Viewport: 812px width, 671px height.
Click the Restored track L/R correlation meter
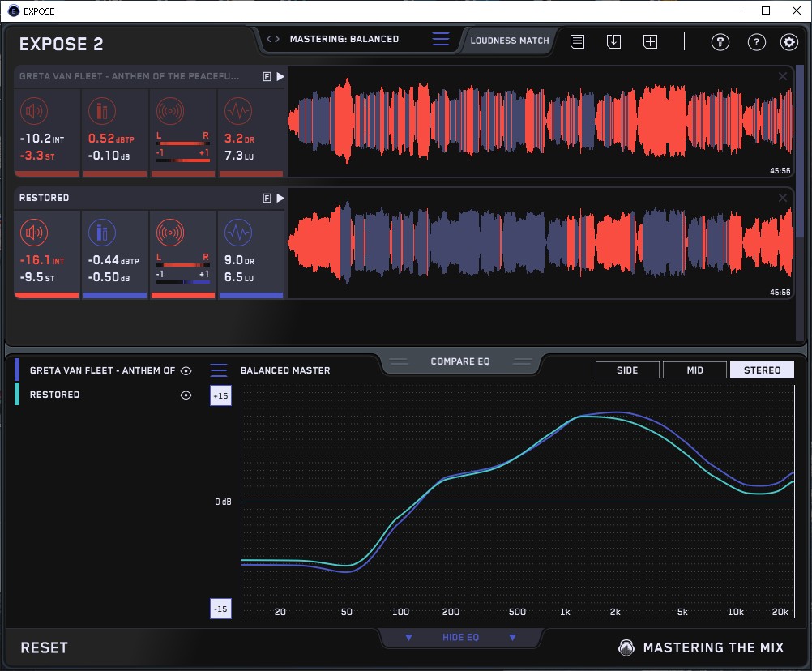tap(183, 269)
